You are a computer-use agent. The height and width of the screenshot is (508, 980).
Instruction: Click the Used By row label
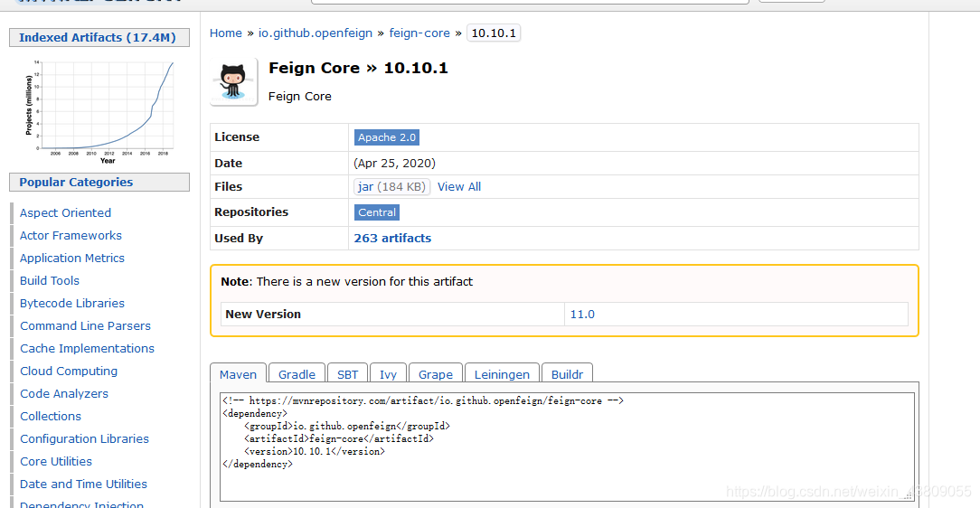(x=239, y=238)
